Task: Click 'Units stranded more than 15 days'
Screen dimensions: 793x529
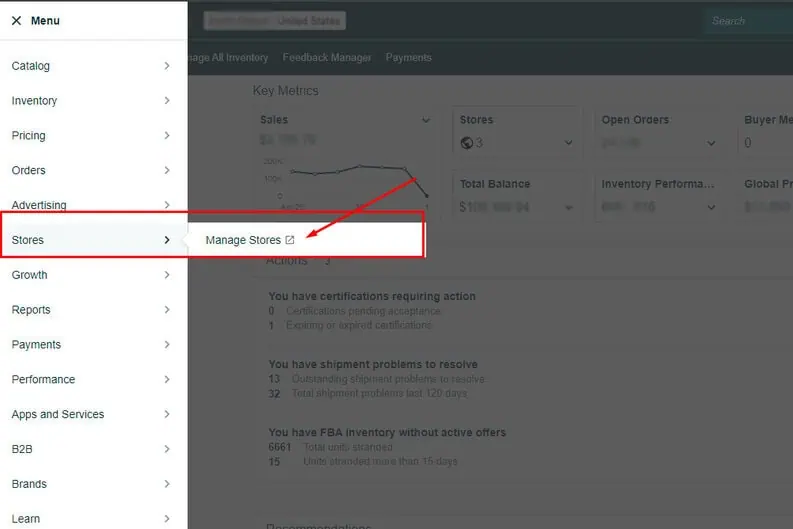Action: [380, 461]
